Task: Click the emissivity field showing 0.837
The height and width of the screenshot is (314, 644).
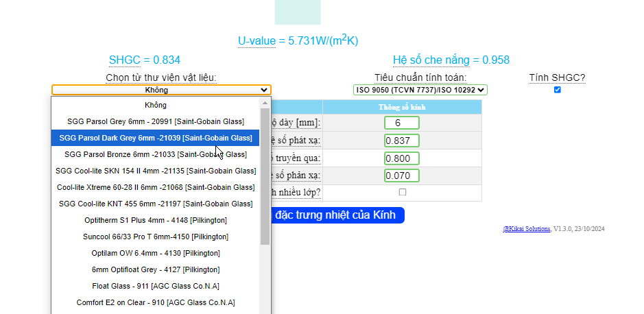Action: coord(402,141)
